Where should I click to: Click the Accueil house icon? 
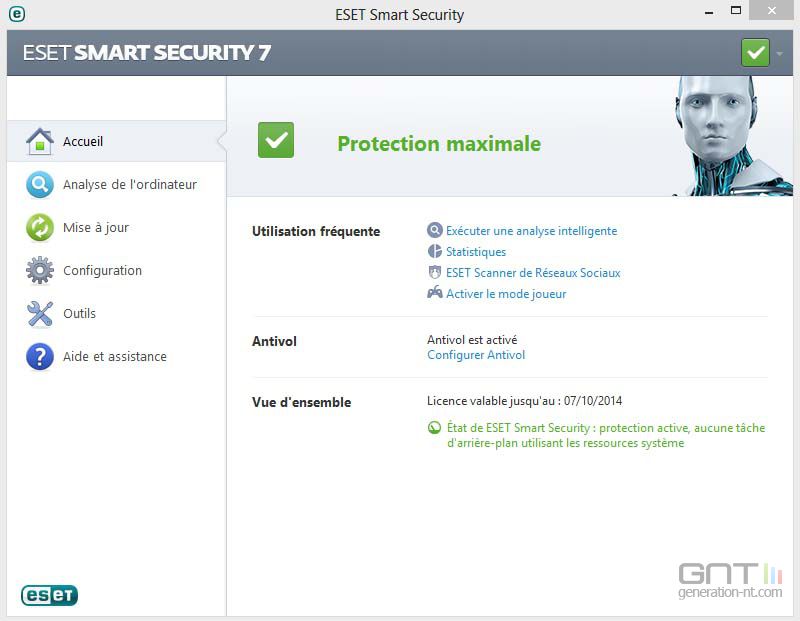pyautogui.click(x=40, y=141)
